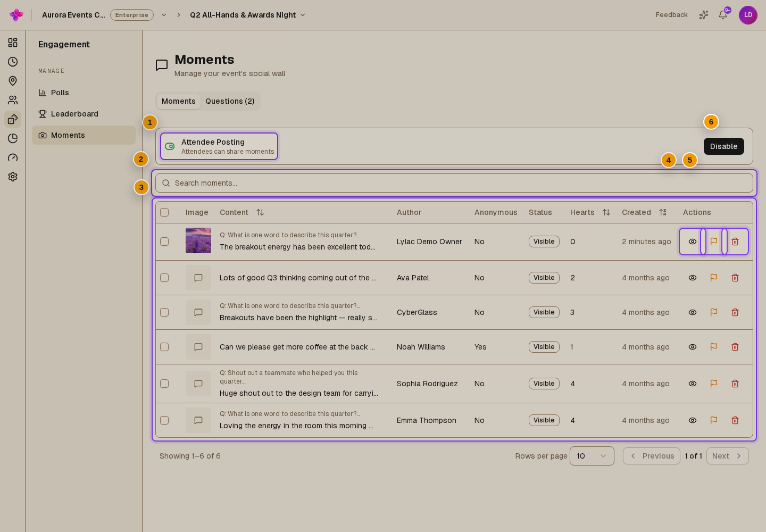Viewport: 766px width, 532px height.
Task: Expand the organization switcher chevron
Action: click(x=164, y=15)
